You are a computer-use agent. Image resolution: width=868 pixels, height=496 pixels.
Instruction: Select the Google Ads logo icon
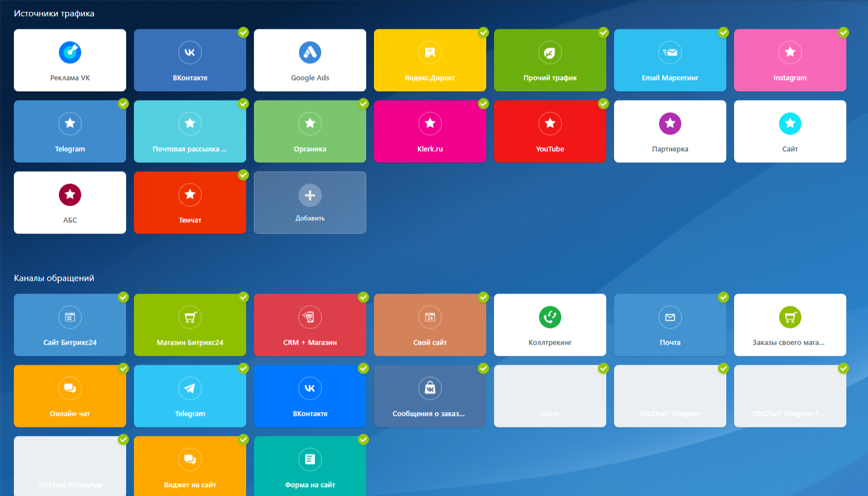[310, 52]
